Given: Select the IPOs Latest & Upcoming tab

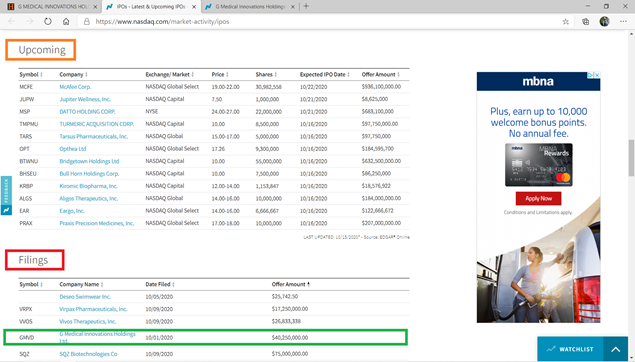Looking at the screenshot, I should pos(151,6).
